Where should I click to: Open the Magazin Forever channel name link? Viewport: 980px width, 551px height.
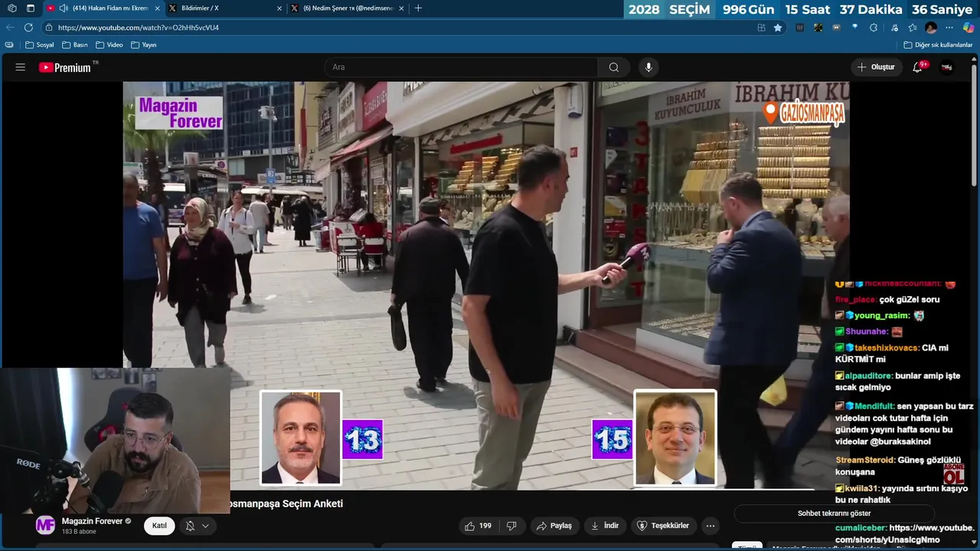(x=92, y=521)
